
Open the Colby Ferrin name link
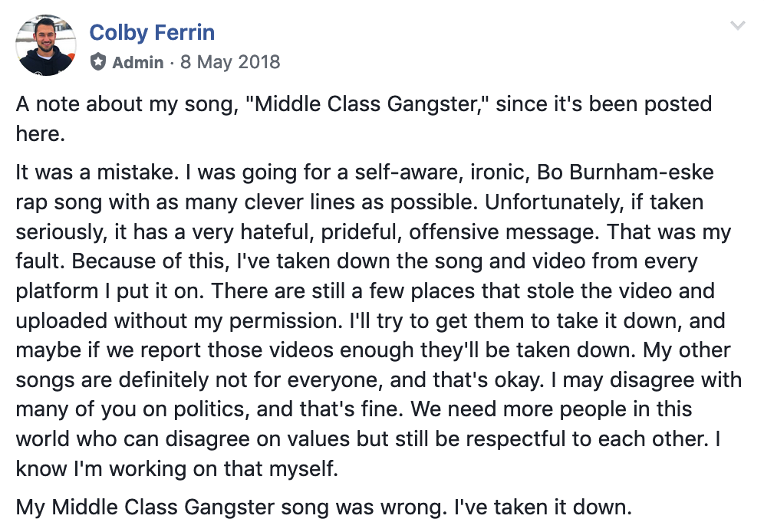[152, 33]
